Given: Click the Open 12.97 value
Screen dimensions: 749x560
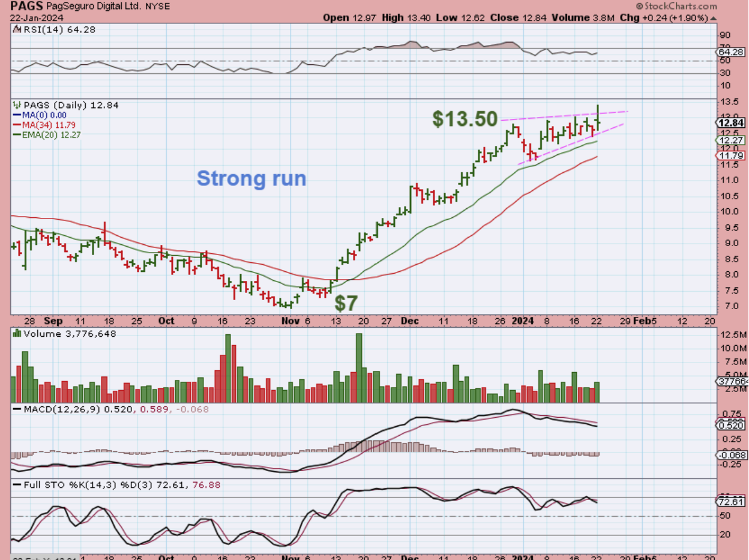Looking at the screenshot, I should click(x=349, y=17).
